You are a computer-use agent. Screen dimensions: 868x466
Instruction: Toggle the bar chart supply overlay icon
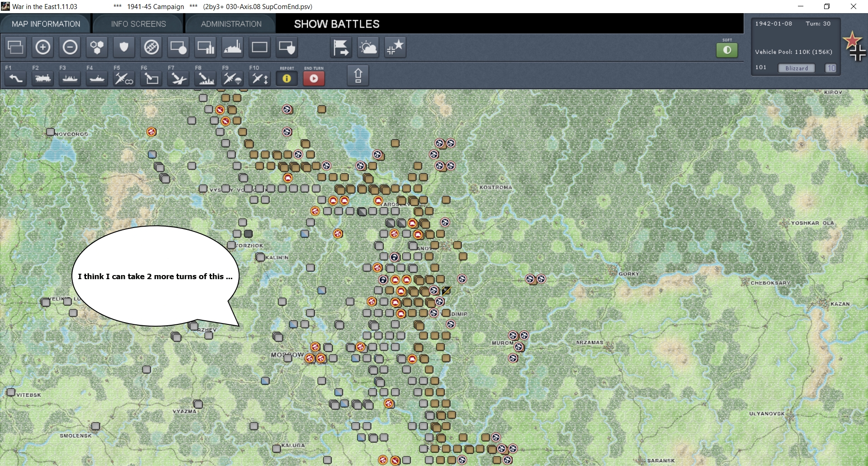(206, 47)
